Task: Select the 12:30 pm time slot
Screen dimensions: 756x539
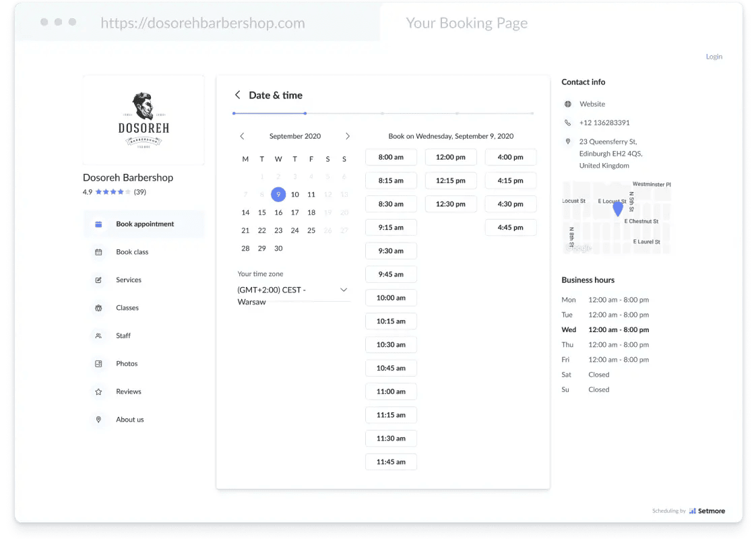Action: point(451,204)
